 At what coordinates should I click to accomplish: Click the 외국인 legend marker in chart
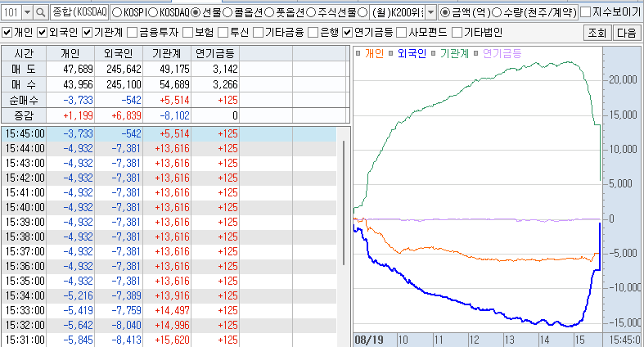390,53
